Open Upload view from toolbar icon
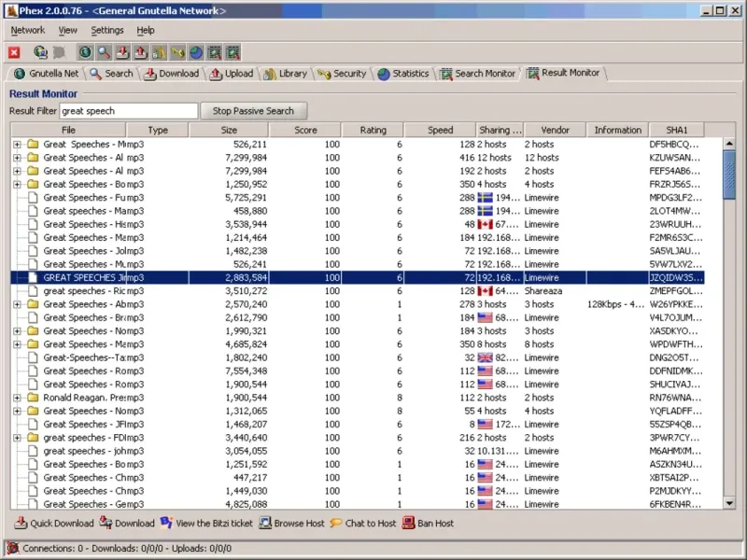Screen dimensions: 747x560 pyautogui.click(x=140, y=52)
